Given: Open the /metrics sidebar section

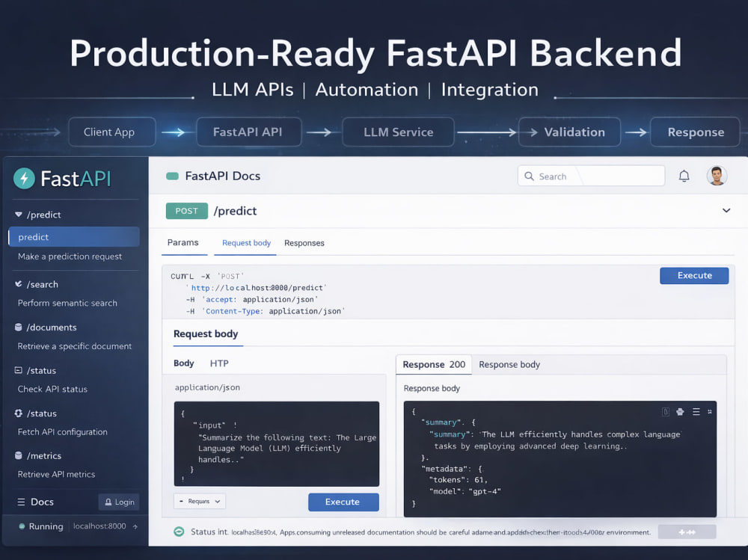Looking at the screenshot, I should tap(44, 456).
